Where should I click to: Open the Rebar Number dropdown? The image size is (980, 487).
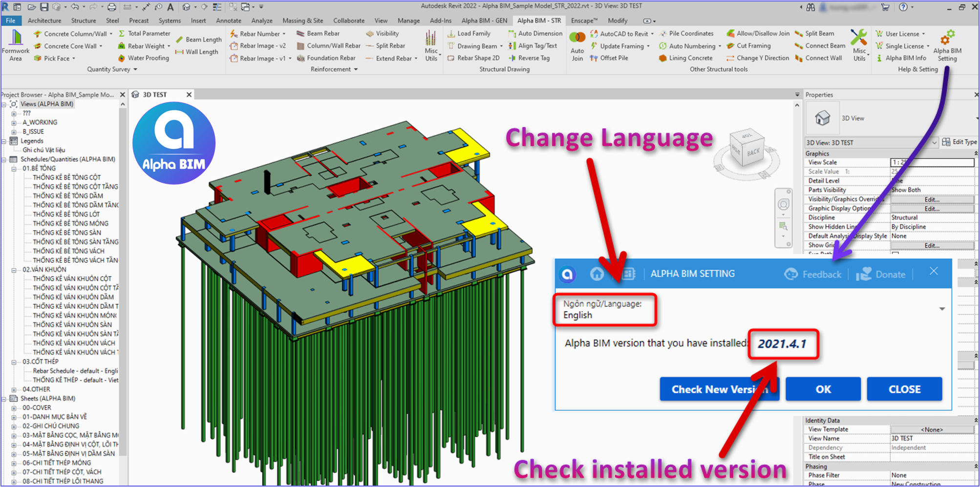[x=284, y=34]
